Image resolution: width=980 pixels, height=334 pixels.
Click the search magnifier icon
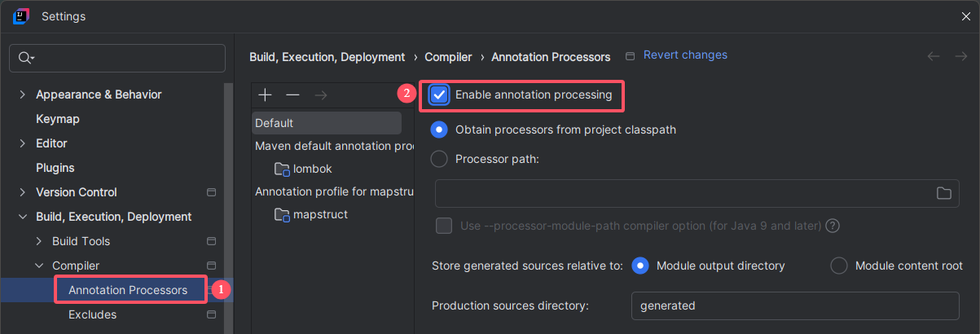point(25,58)
